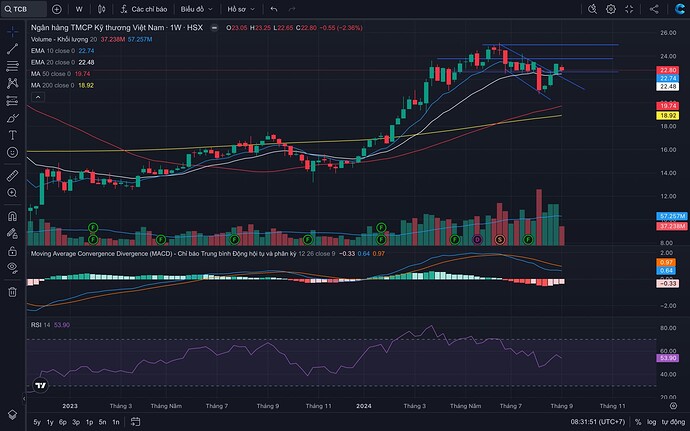This screenshot has width=690, height=431.
Task: Toggle the log price scale
Action: click(651, 422)
